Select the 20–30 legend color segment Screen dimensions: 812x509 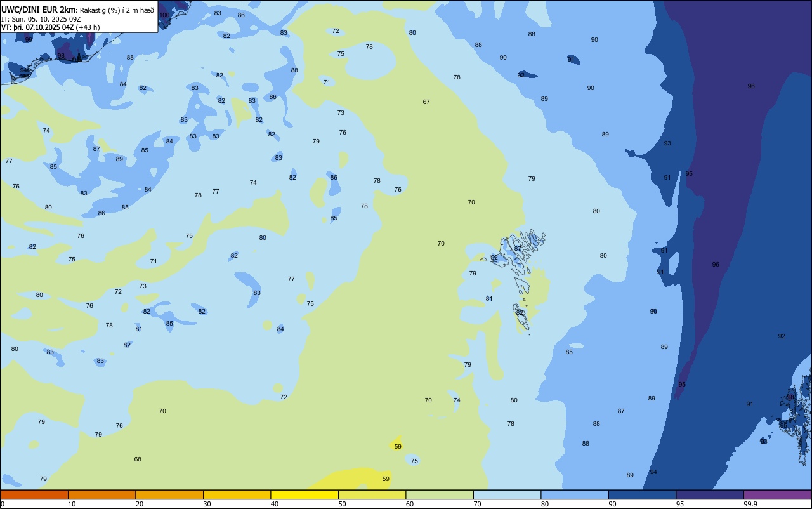click(x=169, y=494)
